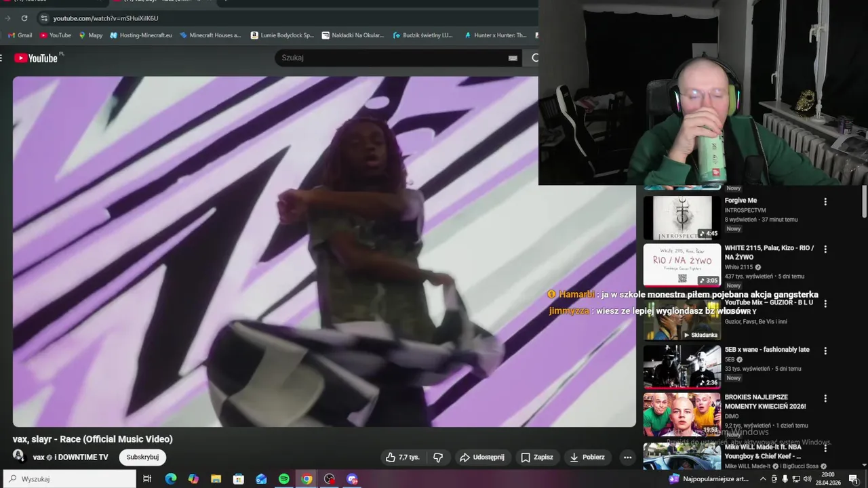
Task: Open the clock showing 20:00 28.04.2026
Action: (x=828, y=479)
